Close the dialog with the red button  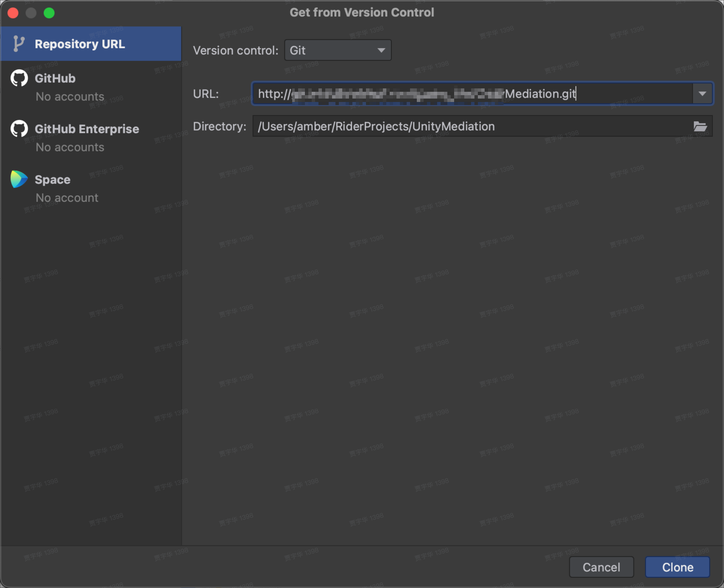coord(13,13)
